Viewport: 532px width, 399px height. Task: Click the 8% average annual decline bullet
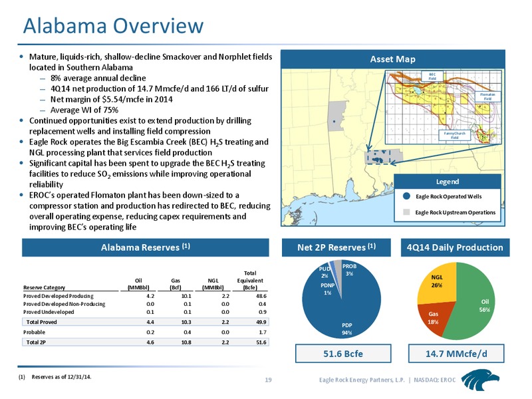click(x=98, y=78)
